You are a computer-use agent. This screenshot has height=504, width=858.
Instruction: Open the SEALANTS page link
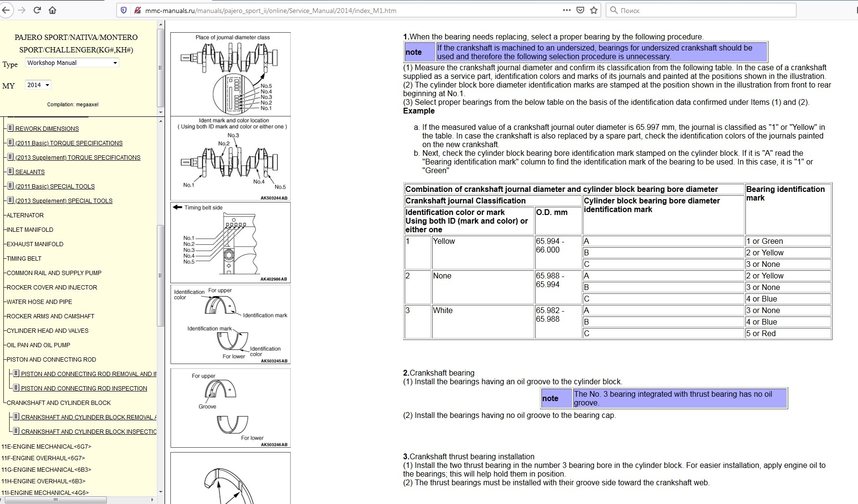30,172
